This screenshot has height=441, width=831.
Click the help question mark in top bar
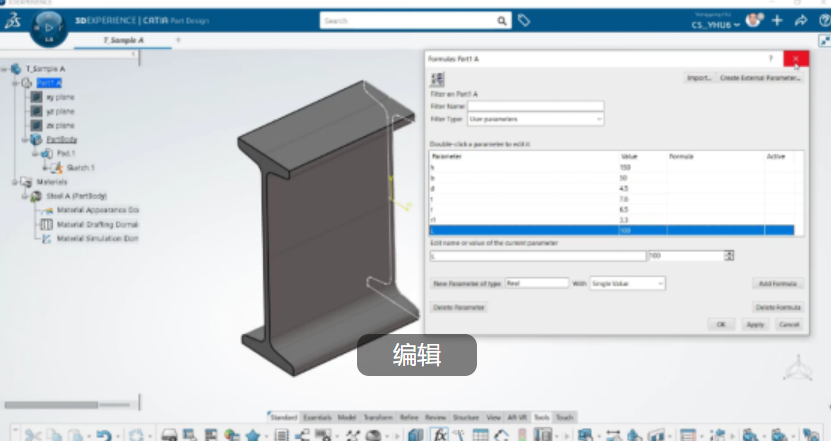[x=825, y=21]
